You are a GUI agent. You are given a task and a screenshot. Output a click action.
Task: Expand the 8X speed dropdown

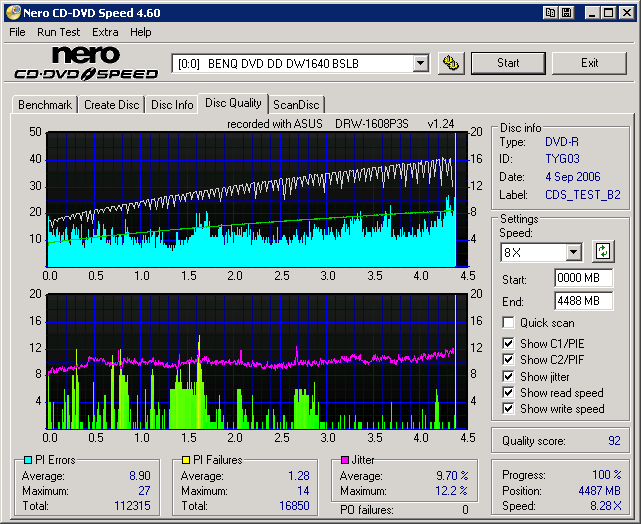[x=573, y=252]
